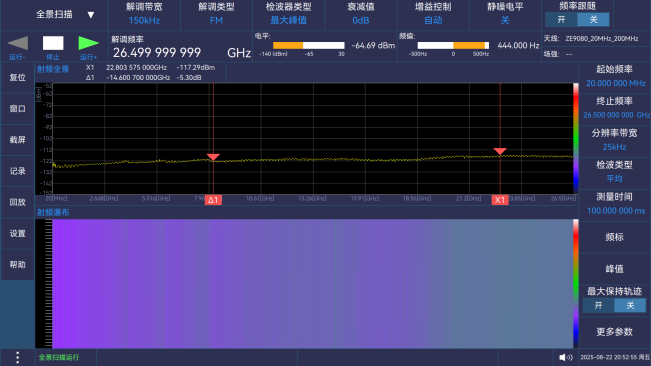Click the frequency offset meter bar
This screenshot has width=651, height=366.
click(x=453, y=45)
